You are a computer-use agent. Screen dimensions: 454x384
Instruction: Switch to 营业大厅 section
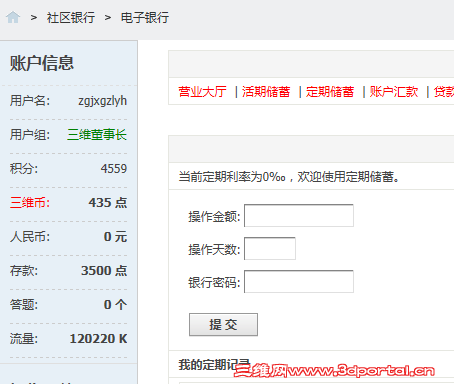coord(202,92)
